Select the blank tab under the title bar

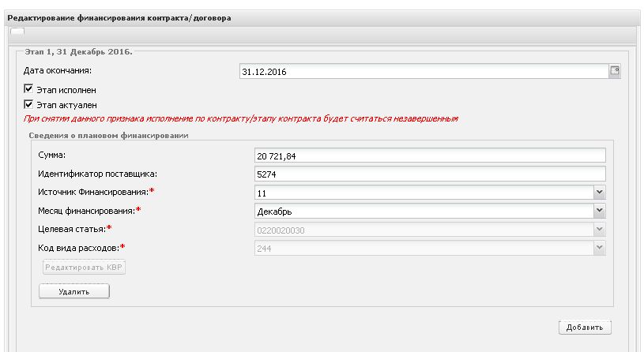tap(17, 32)
